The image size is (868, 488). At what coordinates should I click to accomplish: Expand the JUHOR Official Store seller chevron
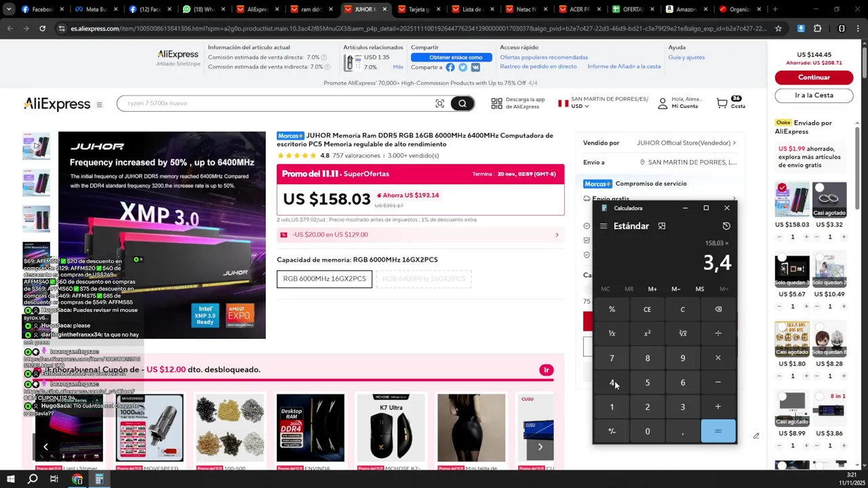pyautogui.click(x=734, y=143)
